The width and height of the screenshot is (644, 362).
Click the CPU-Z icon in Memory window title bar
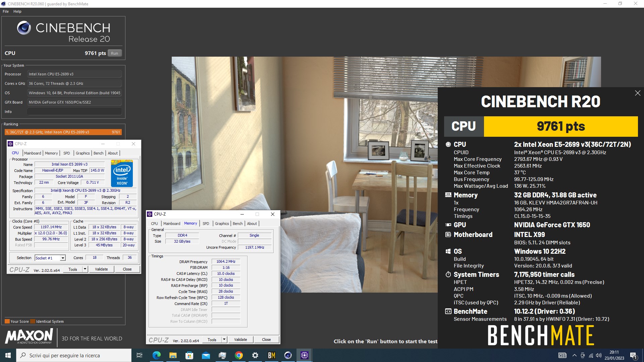[x=150, y=214]
